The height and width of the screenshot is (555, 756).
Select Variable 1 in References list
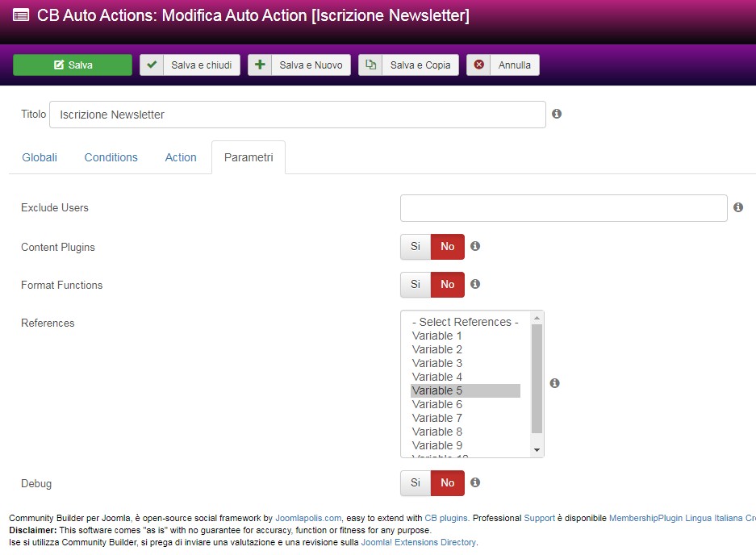point(466,336)
